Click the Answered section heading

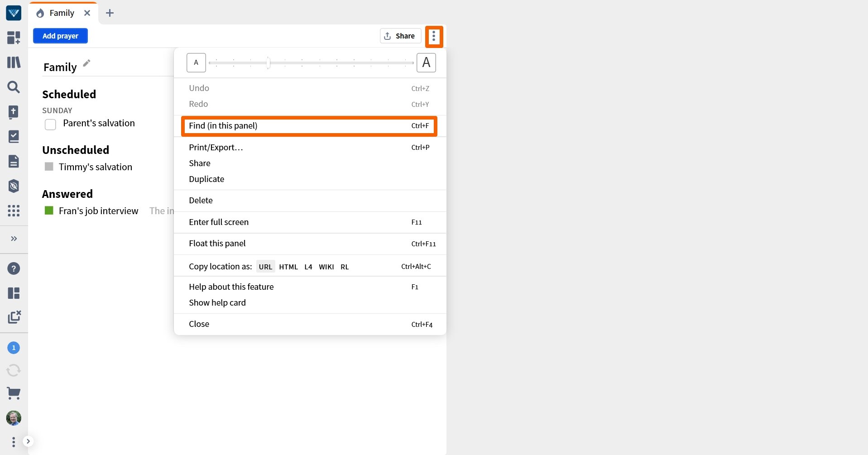click(67, 194)
